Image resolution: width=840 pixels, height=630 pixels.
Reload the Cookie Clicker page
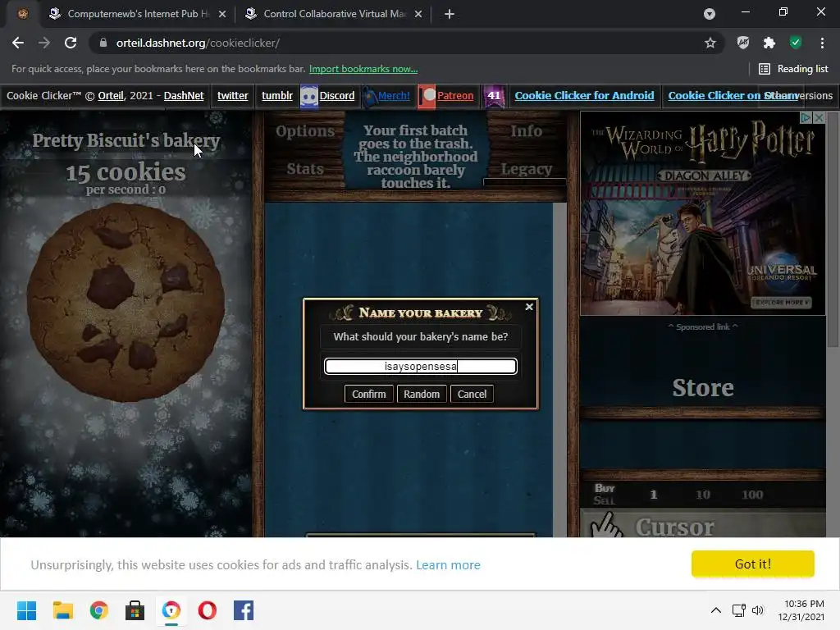pyautogui.click(x=71, y=43)
